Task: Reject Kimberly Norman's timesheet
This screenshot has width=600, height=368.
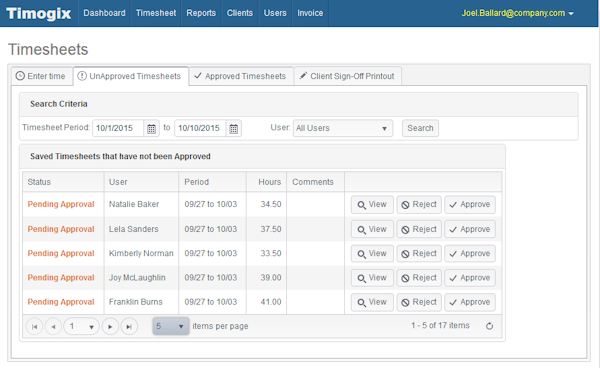Action: click(419, 254)
